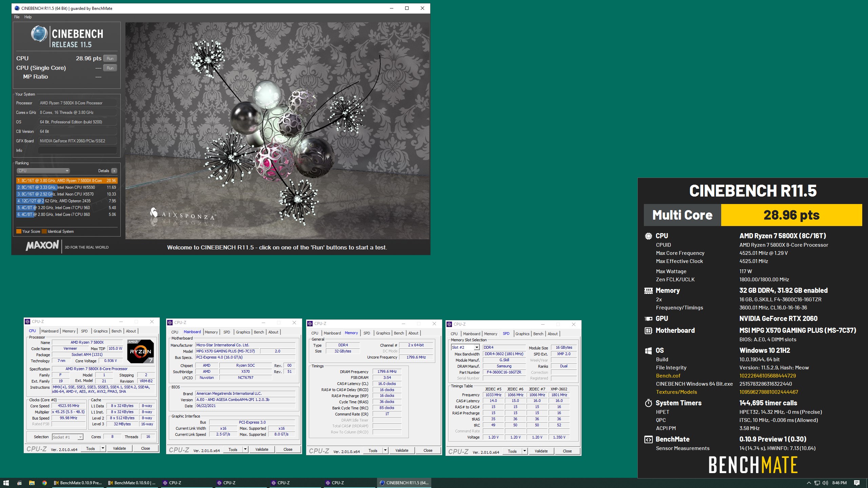Select Ryzen 7 5800X ranking row
This screenshot has width=868, height=488.
[67, 181]
